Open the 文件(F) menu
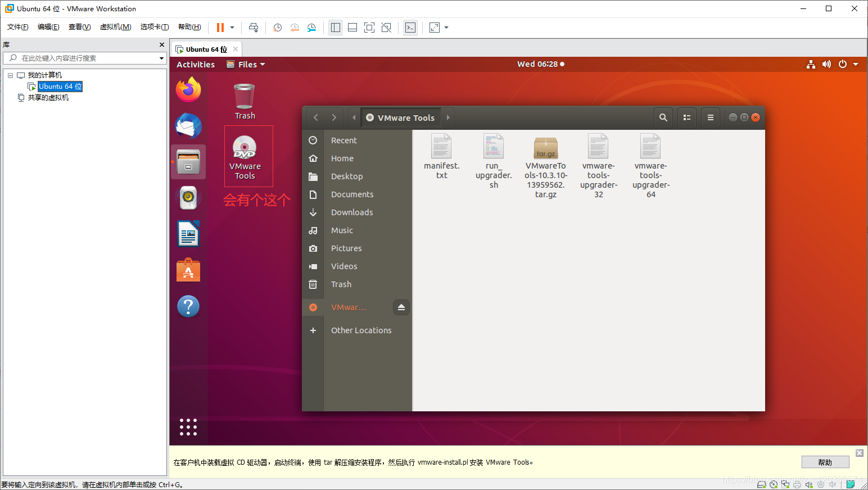868x490 pixels. [x=18, y=27]
